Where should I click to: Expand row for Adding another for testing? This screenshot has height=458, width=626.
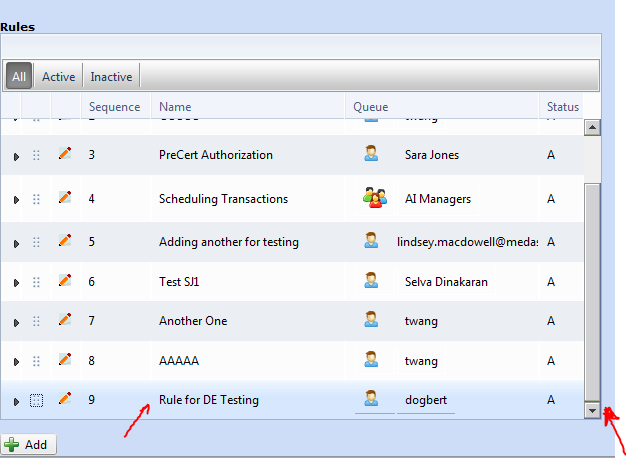coord(16,243)
